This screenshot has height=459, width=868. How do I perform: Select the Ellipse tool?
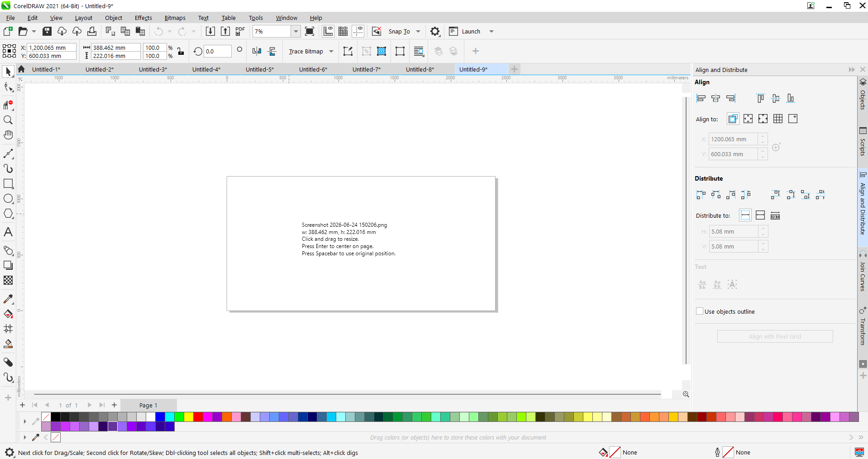(x=8, y=198)
